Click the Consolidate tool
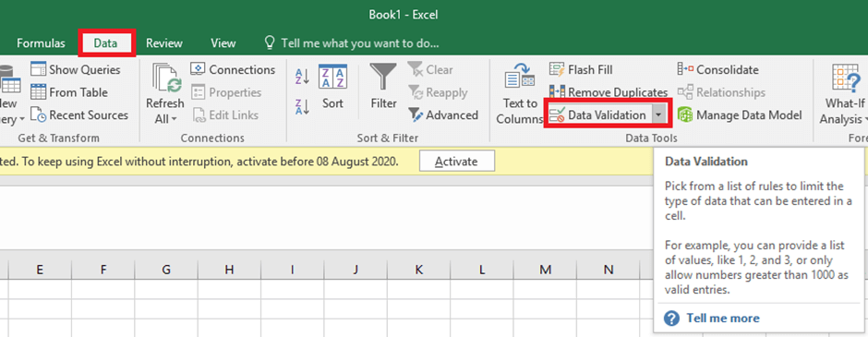 click(718, 70)
